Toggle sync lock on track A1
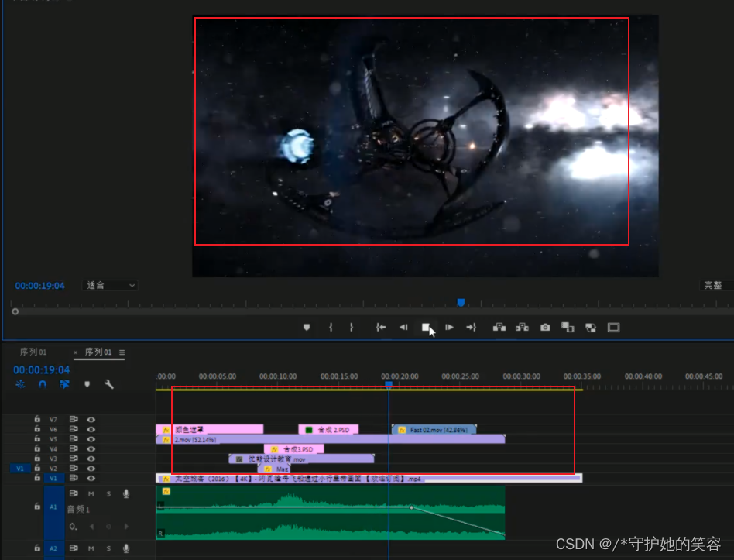 coord(74,493)
